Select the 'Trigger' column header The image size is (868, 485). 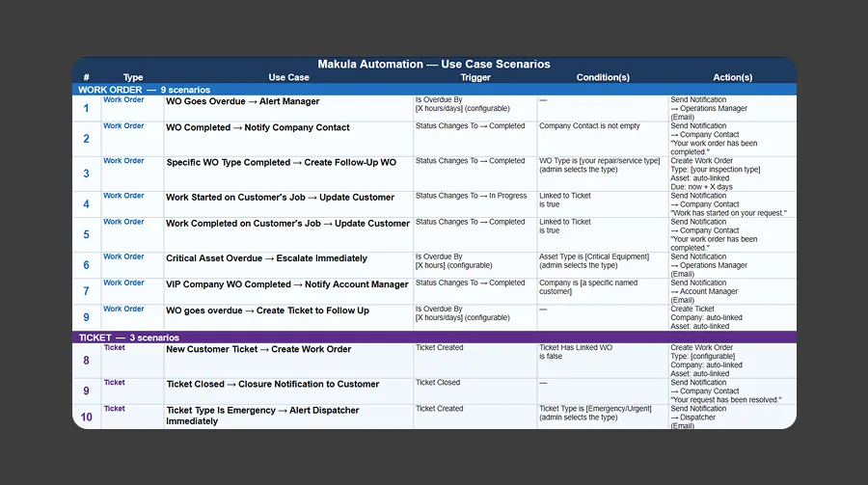(475, 77)
